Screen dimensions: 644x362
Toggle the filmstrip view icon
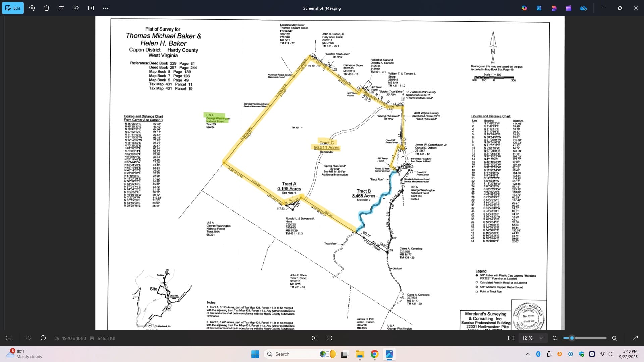tap(9, 338)
